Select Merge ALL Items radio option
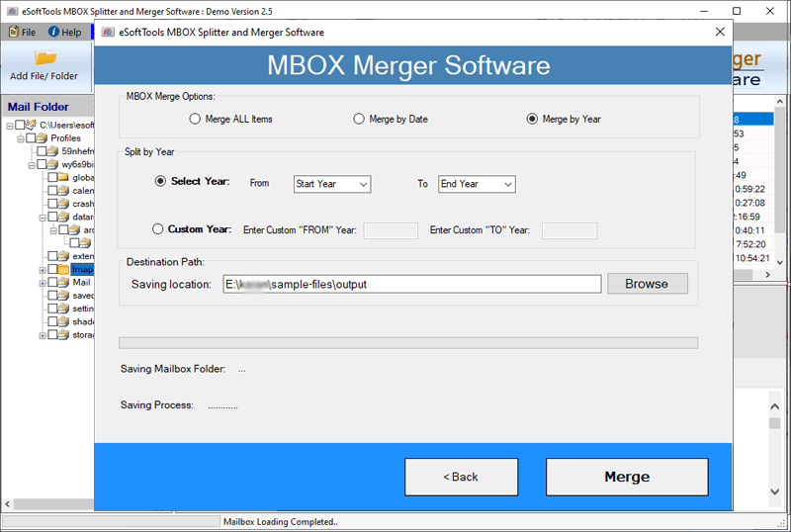The height and width of the screenshot is (532, 791). [x=195, y=119]
